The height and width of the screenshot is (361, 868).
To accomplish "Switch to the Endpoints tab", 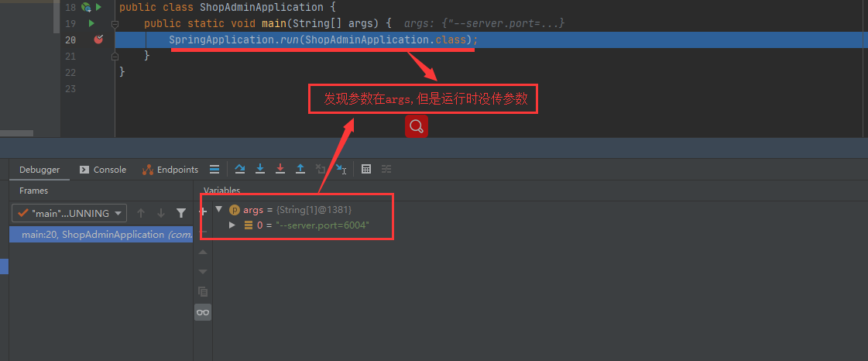I will tap(170, 170).
